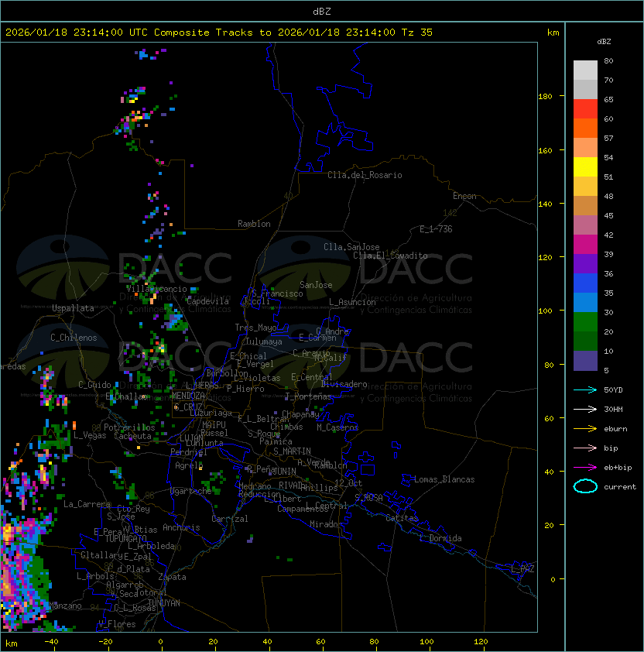Select the Clla.del_Rosario map label
The width and height of the screenshot is (644, 652).
pyautogui.click(x=365, y=175)
